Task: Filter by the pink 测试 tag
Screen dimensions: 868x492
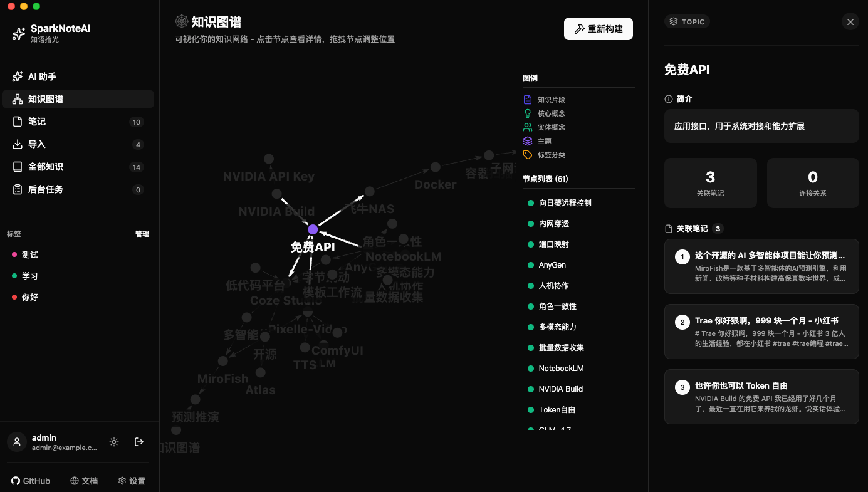Action: click(x=29, y=255)
